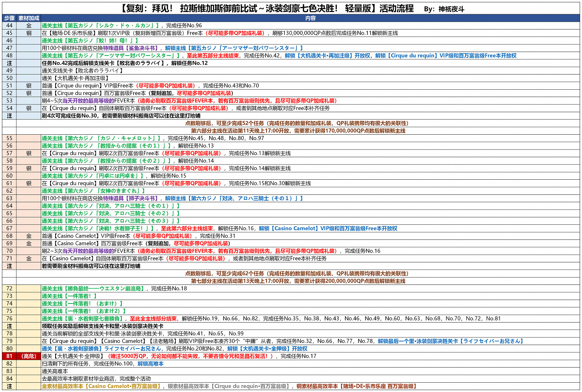
Task: Select step number 72 cell
Action: [9, 289]
